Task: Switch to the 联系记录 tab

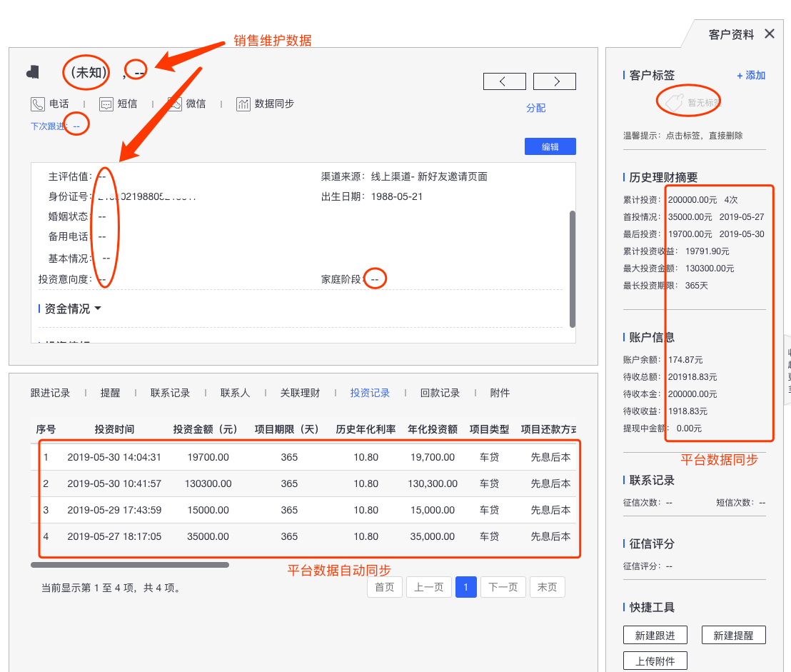Action: click(x=170, y=393)
